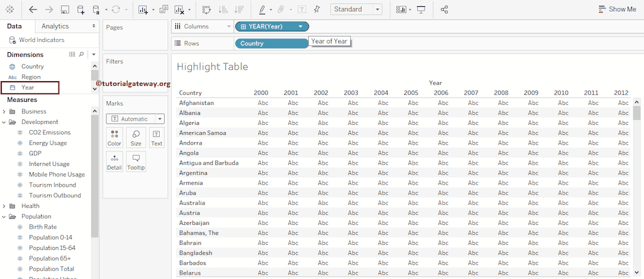Select the Data pane tab
Viewport: 644px width, 279px height.
[x=14, y=26]
